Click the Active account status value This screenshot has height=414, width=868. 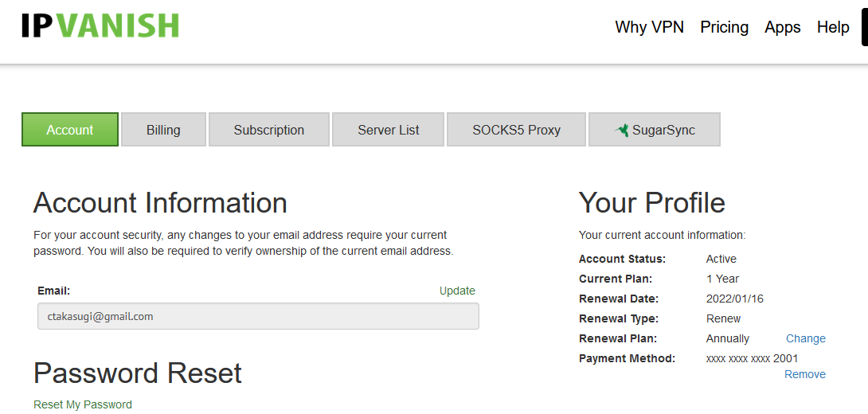coord(721,259)
